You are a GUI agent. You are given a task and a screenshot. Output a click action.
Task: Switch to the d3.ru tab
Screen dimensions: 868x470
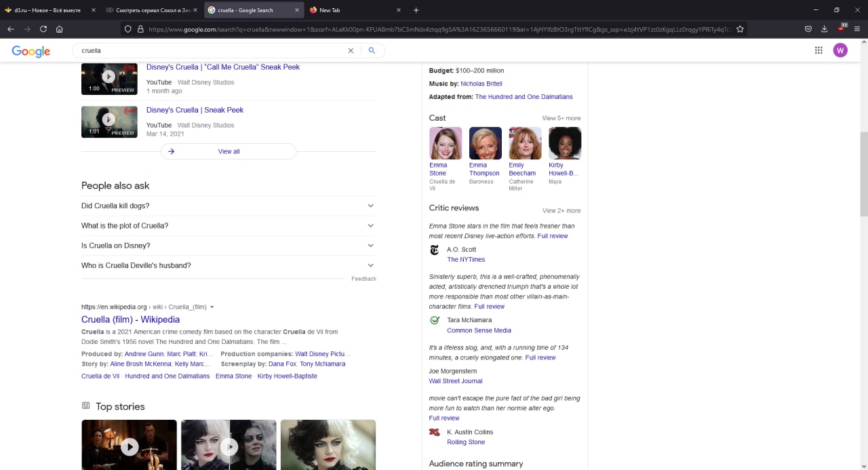pos(49,10)
